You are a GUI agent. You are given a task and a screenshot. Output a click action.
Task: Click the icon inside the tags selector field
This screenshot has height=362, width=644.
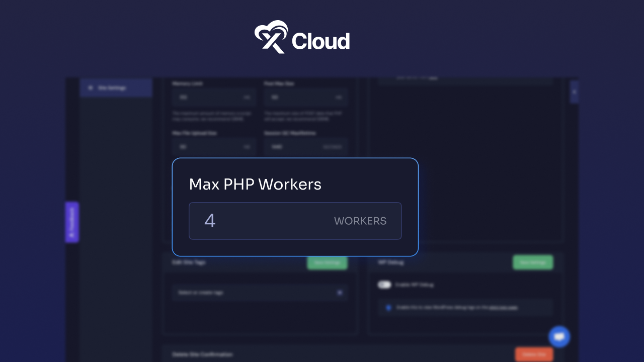coord(340,293)
